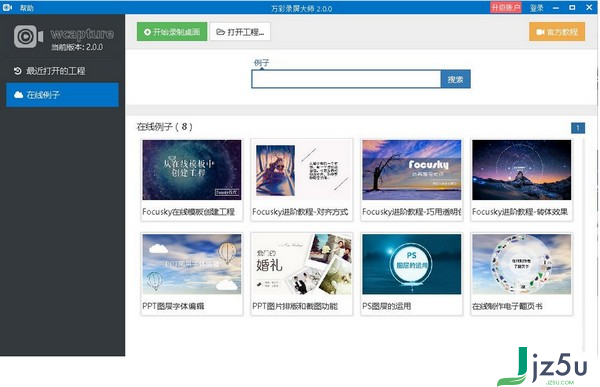Open the Focusky进阶教程-特效果 example thumbnail
The height and width of the screenshot is (387, 600).
point(522,170)
